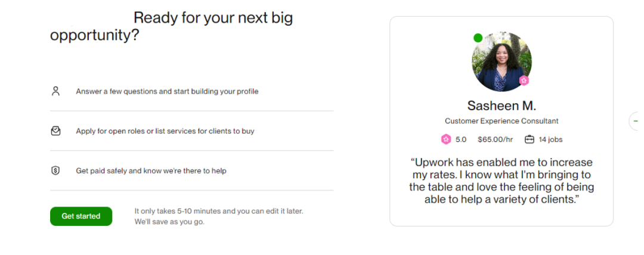This screenshot has width=644, height=255.
Task: Click the person profile icon
Action: 55,91
